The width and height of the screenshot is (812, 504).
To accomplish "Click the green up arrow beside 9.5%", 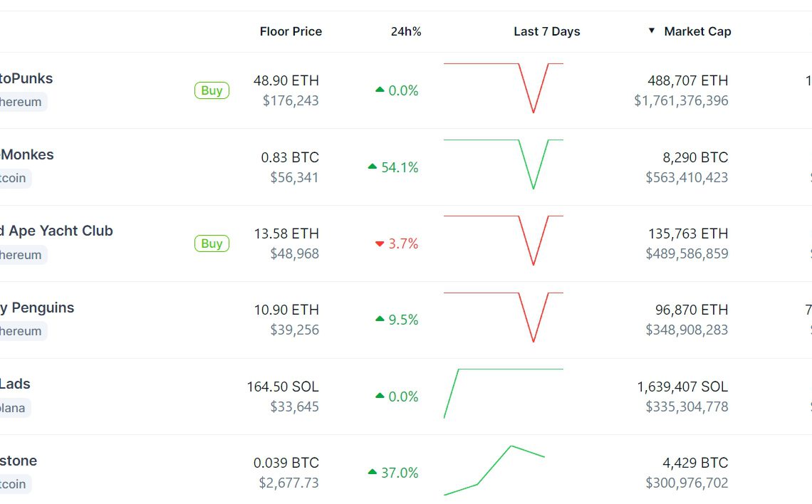I will (x=380, y=320).
